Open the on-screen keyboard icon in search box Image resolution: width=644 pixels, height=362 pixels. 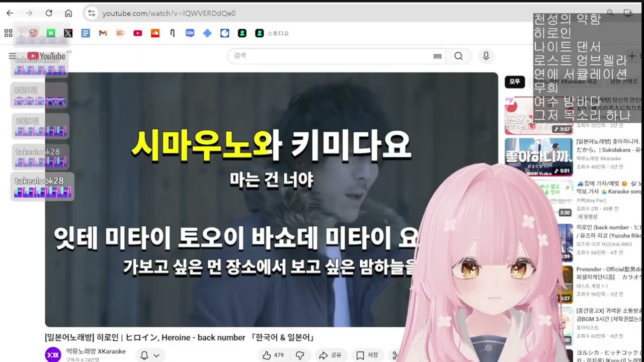(x=438, y=56)
